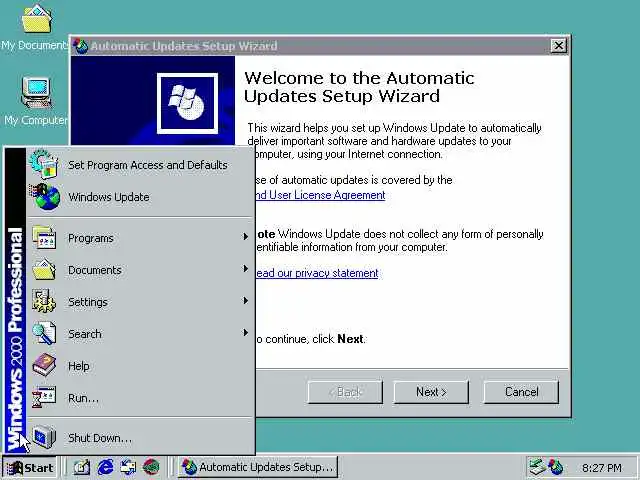Click Automatic Updates Setup taskbar button
Screen dimensions: 640x480
pos(258,467)
